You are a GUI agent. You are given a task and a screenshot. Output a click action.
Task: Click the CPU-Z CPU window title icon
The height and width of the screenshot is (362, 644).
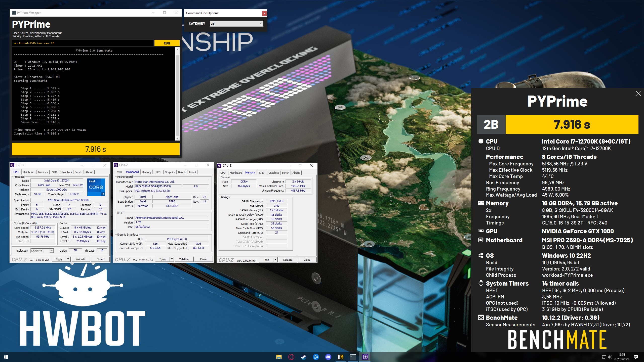click(x=12, y=165)
